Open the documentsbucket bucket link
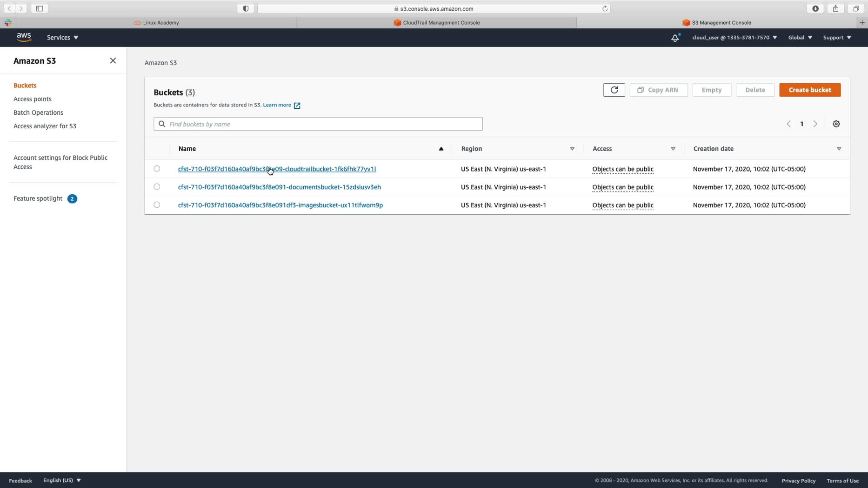 click(280, 187)
